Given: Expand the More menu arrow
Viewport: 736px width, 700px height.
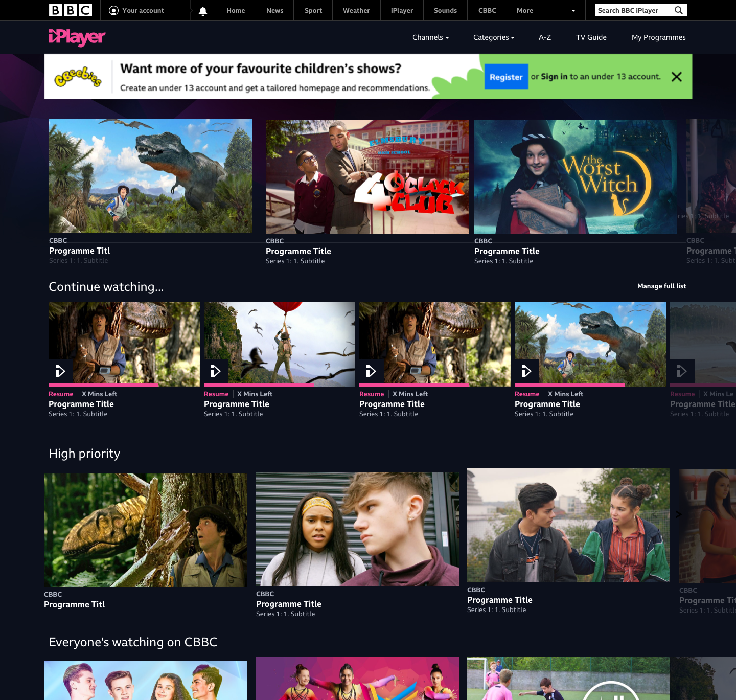Looking at the screenshot, I should (573, 11).
